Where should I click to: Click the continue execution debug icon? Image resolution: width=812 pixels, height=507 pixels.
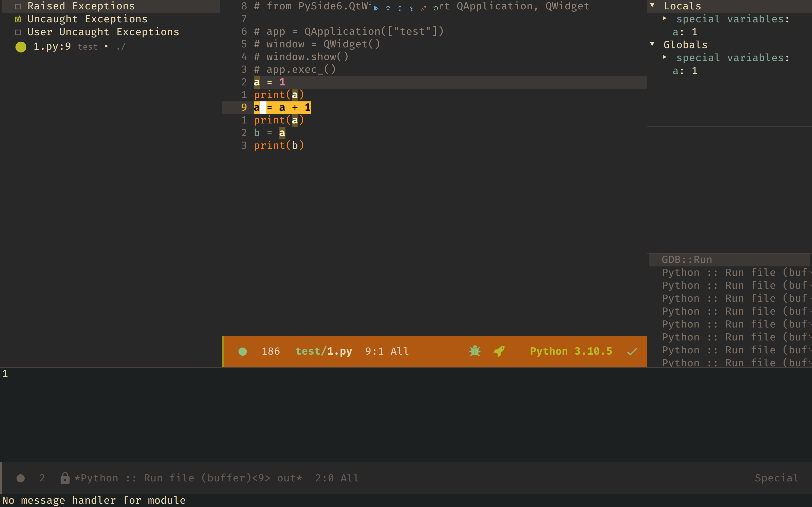pos(376,8)
